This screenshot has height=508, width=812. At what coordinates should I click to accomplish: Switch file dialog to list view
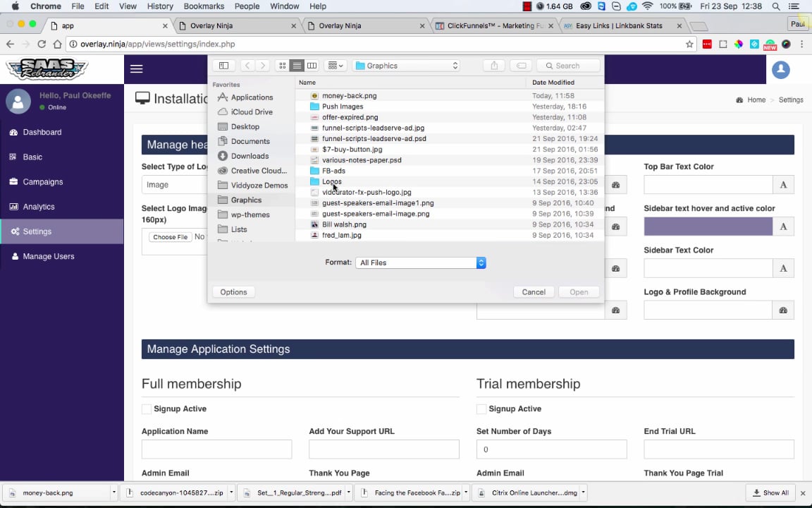pyautogui.click(x=297, y=66)
